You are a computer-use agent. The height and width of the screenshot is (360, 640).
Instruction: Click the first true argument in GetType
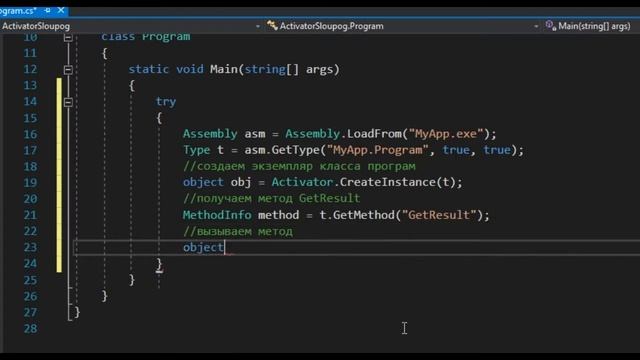[456, 150]
